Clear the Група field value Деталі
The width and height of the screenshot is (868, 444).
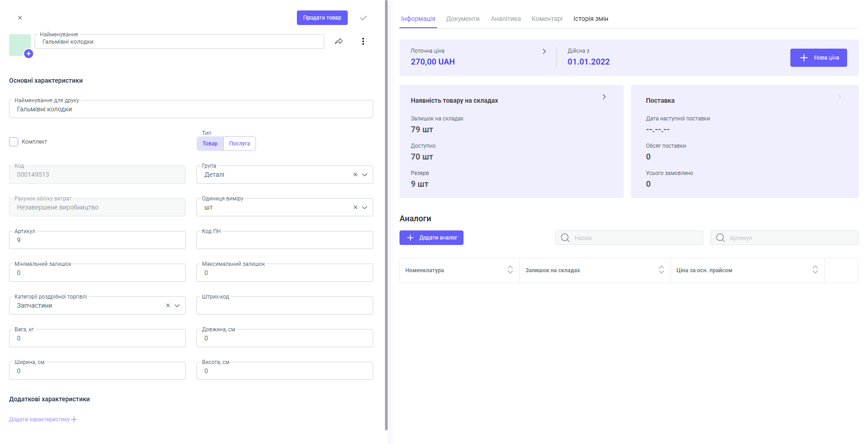click(355, 175)
